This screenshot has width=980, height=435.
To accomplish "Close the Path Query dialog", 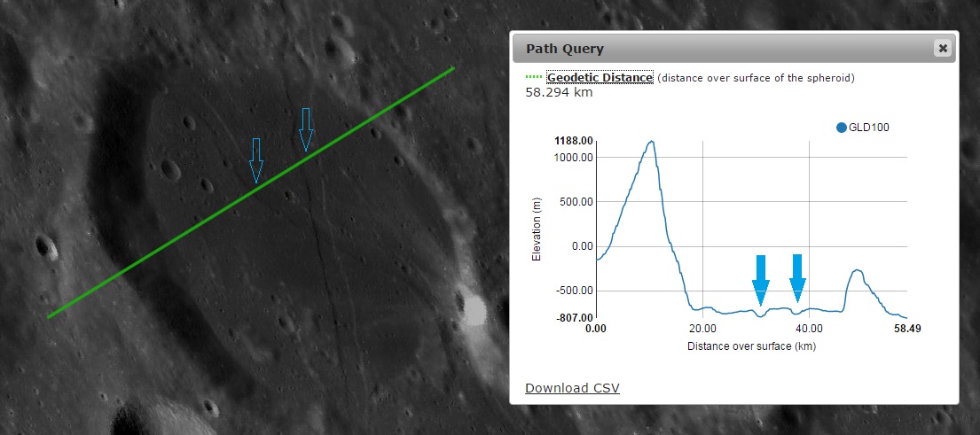I will (x=942, y=48).
